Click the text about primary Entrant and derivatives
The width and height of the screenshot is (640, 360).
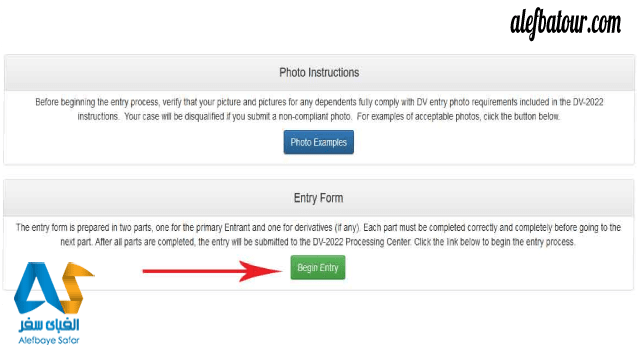pyautogui.click(x=188, y=227)
